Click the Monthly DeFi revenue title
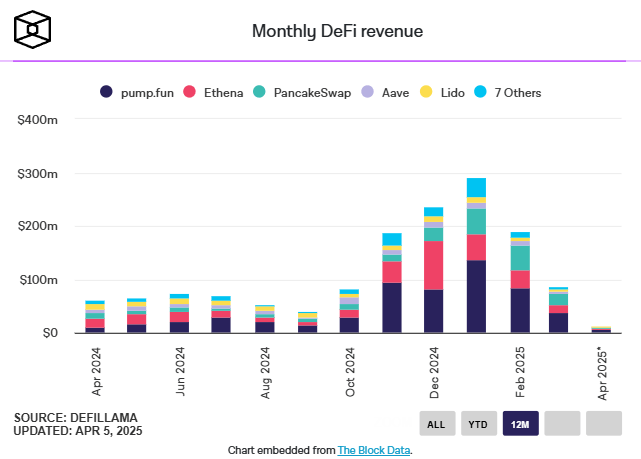The height and width of the screenshot is (459, 641). click(x=337, y=31)
